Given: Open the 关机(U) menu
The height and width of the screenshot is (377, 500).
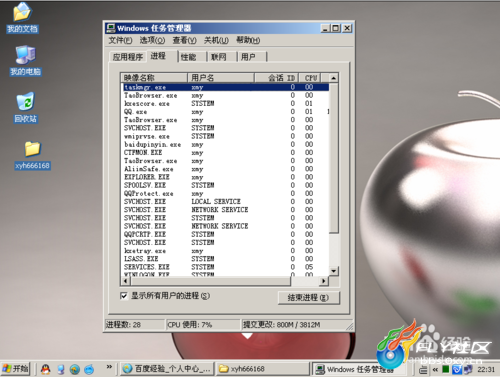Looking at the screenshot, I should pyautogui.click(x=216, y=40).
